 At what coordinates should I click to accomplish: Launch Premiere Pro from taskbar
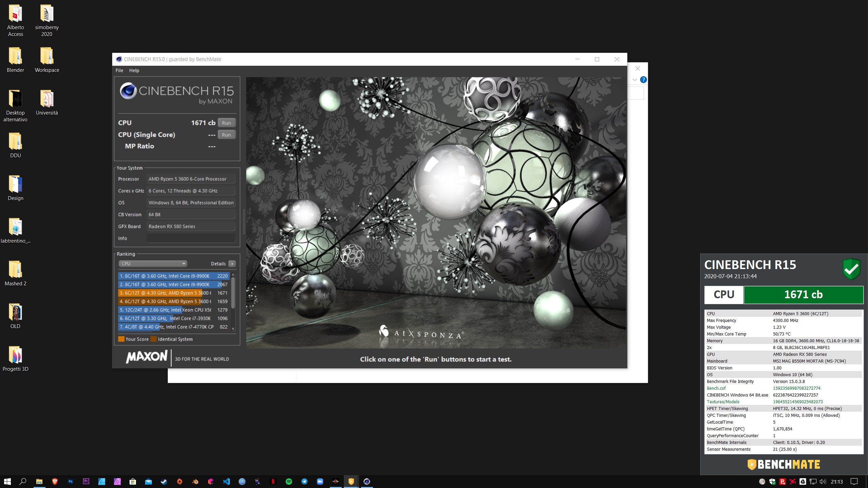[86, 481]
